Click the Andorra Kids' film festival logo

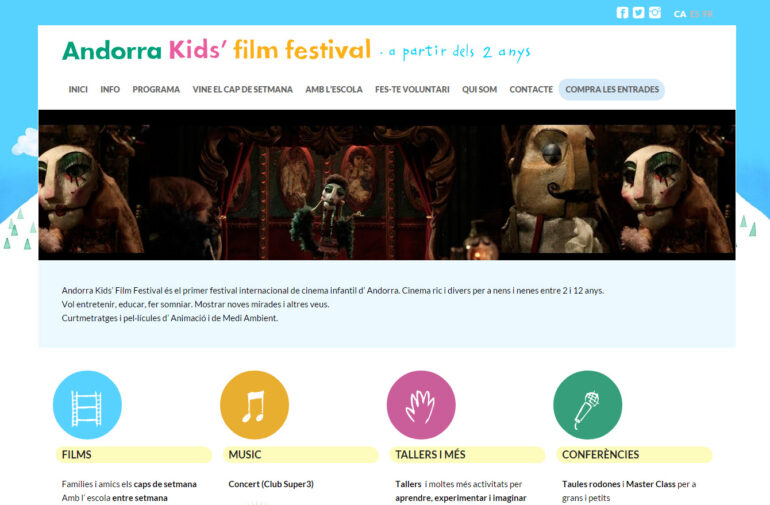217,50
